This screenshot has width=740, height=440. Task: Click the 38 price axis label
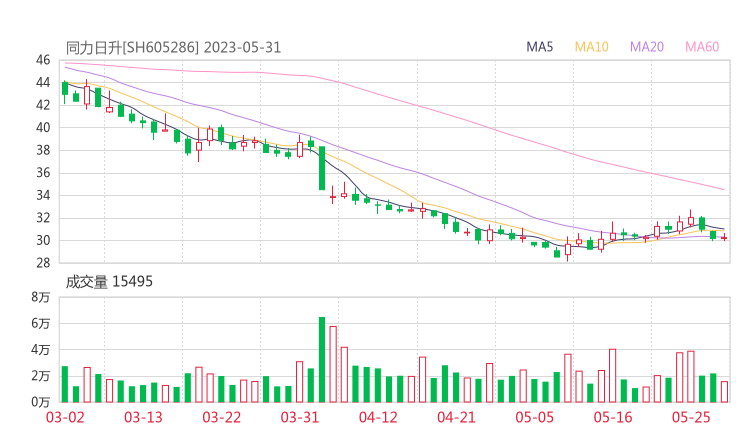tap(43, 150)
